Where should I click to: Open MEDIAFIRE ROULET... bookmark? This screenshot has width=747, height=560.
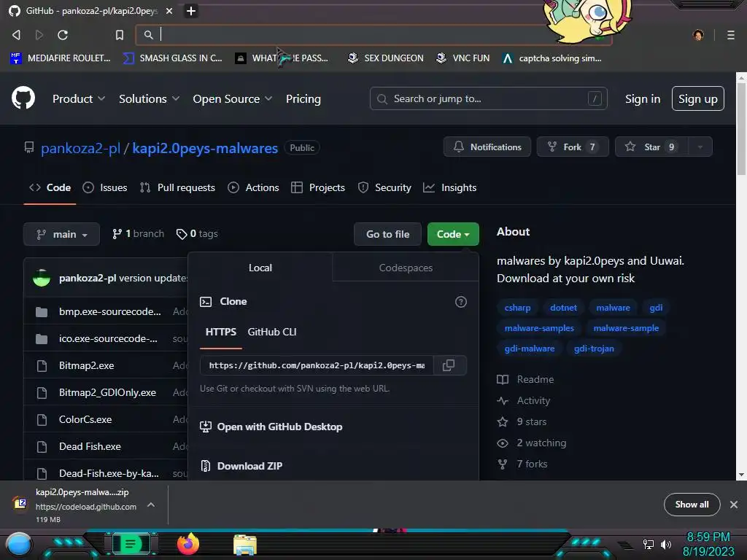click(x=60, y=58)
